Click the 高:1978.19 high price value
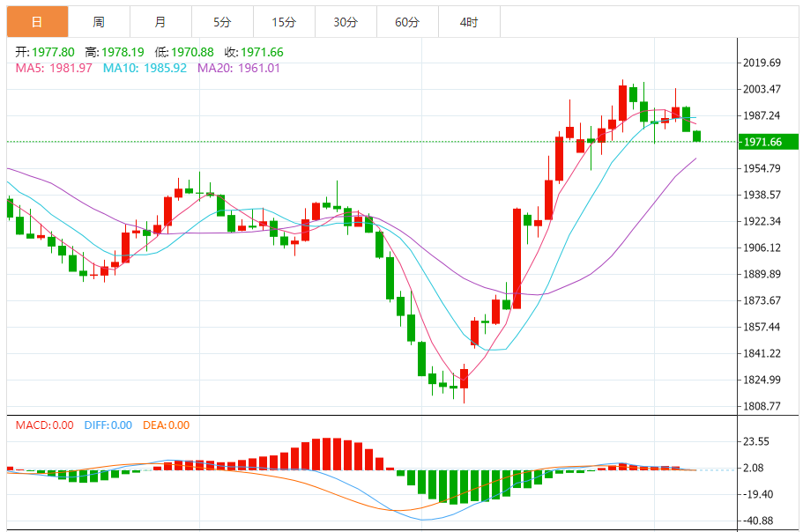 115,52
